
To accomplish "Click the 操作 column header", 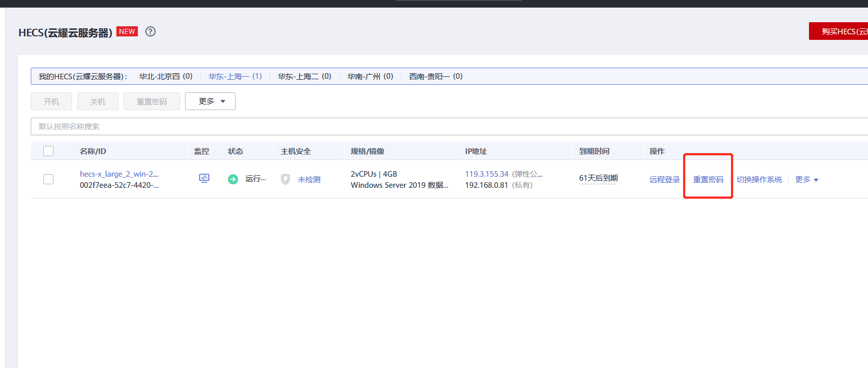I will pos(657,151).
